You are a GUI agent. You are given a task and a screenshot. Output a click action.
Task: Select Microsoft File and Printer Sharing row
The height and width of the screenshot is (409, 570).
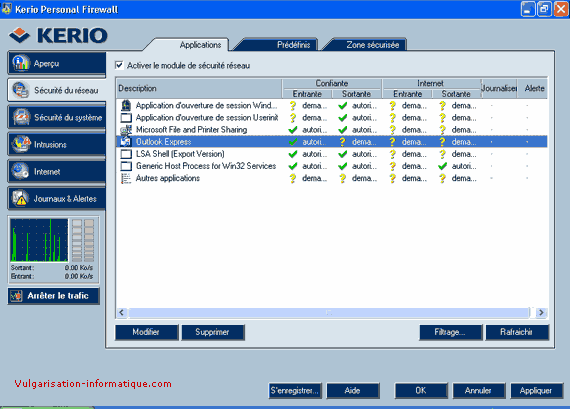click(332, 130)
